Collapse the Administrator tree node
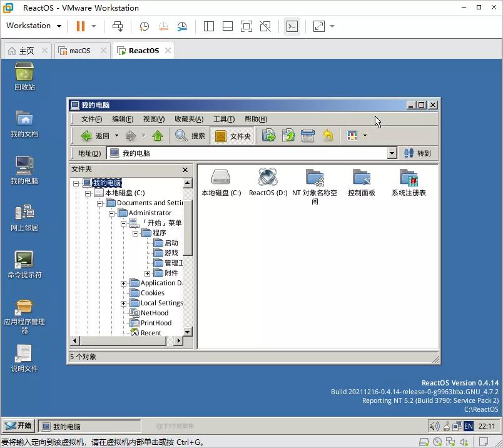 click(x=111, y=213)
